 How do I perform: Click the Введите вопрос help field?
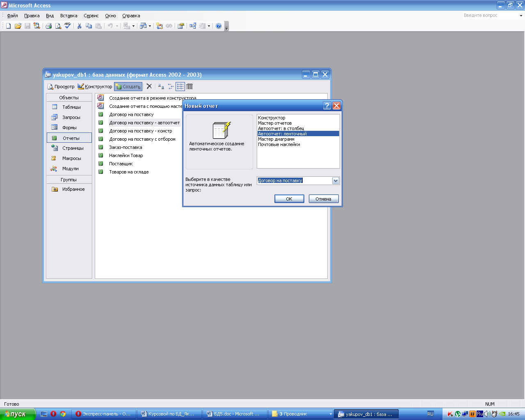coord(490,16)
